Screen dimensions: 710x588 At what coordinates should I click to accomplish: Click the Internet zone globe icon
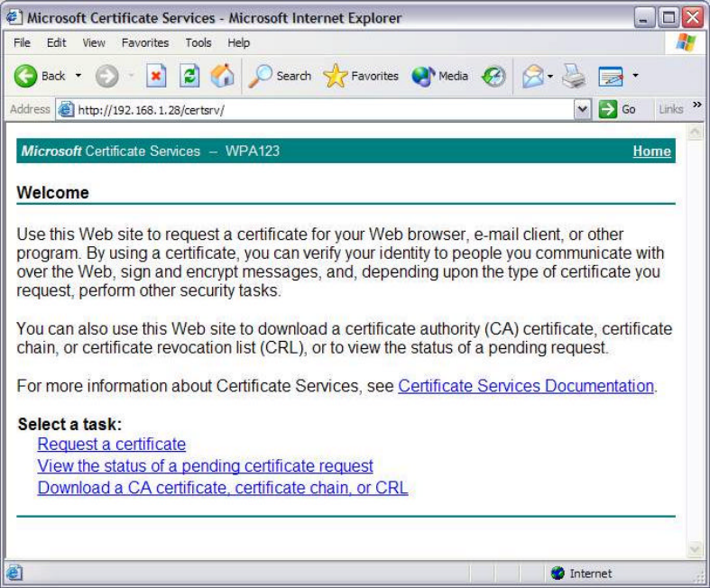click(558, 573)
